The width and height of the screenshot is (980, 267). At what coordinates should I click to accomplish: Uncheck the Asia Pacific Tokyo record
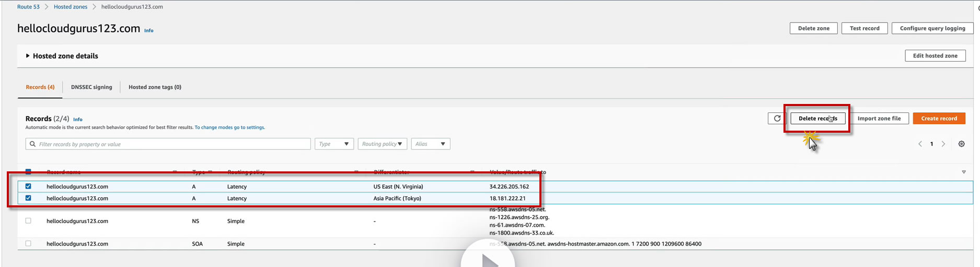click(28, 198)
